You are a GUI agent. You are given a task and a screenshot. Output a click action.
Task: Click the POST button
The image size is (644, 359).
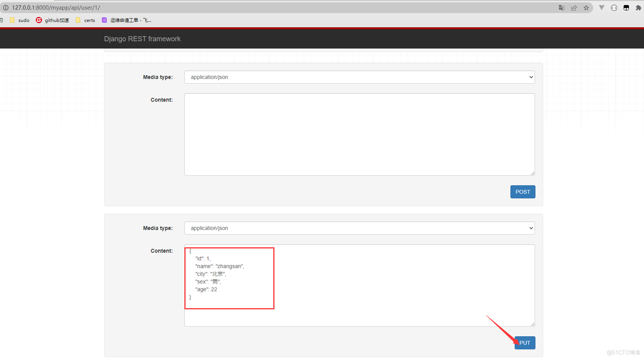[x=523, y=192]
